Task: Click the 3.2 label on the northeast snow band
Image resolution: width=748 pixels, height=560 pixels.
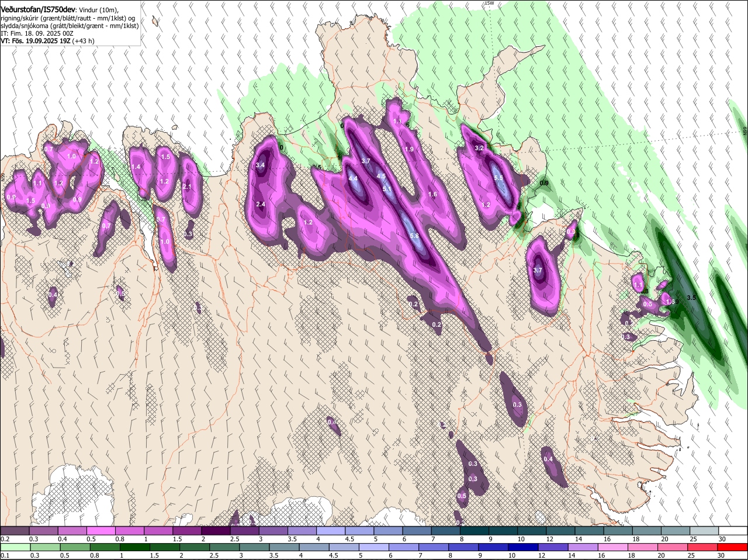Action: (x=479, y=148)
